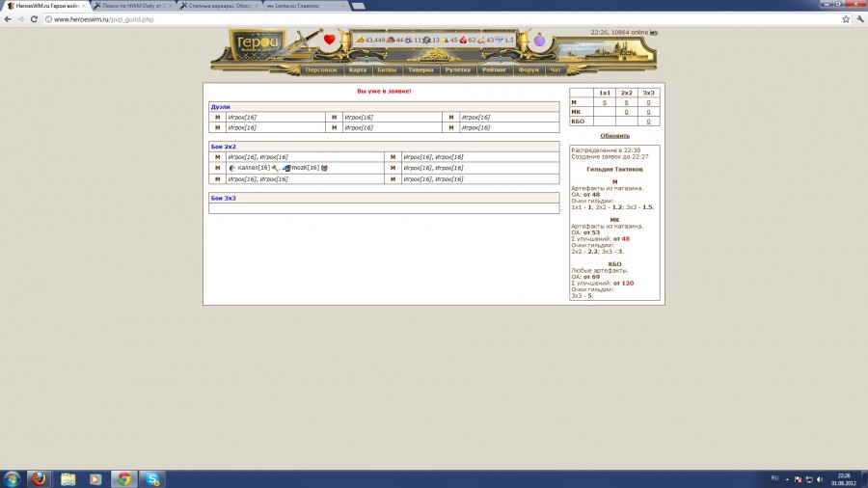Click the diamond resource icon

coord(499,40)
